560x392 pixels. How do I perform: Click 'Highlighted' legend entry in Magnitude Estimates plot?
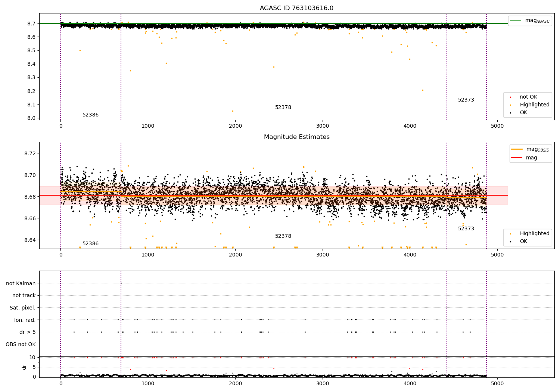coord(534,234)
